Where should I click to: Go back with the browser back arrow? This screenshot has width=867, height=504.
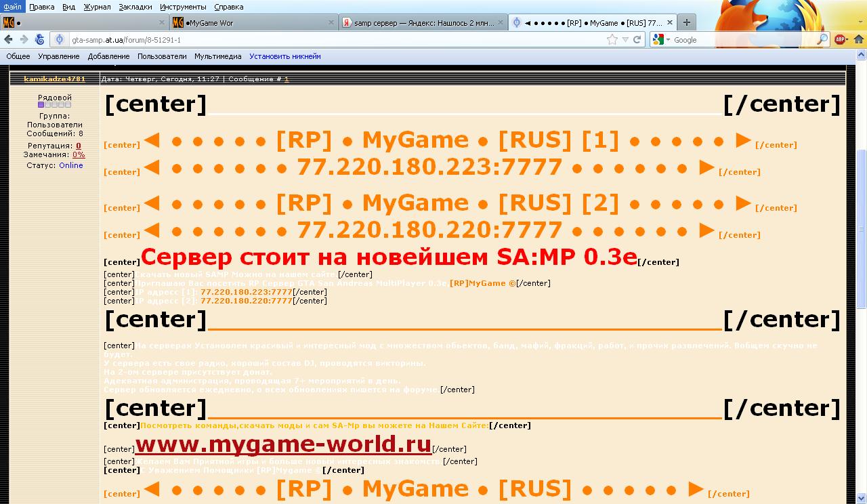[x=9, y=40]
